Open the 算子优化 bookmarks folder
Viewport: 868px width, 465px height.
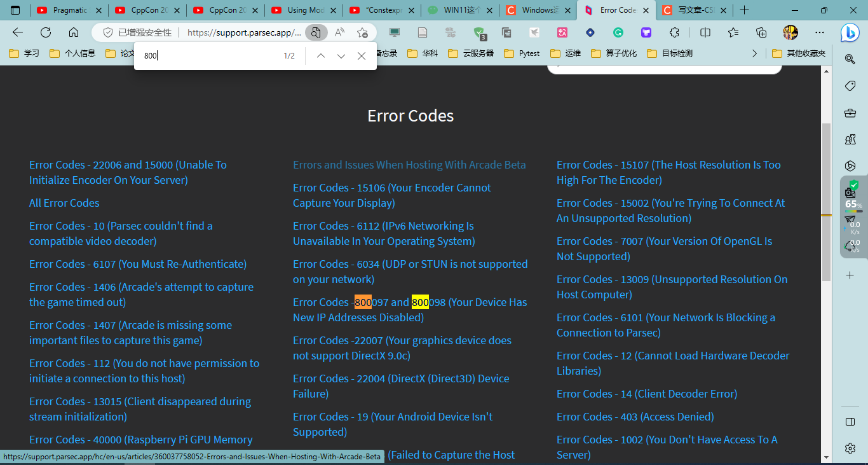(614, 53)
